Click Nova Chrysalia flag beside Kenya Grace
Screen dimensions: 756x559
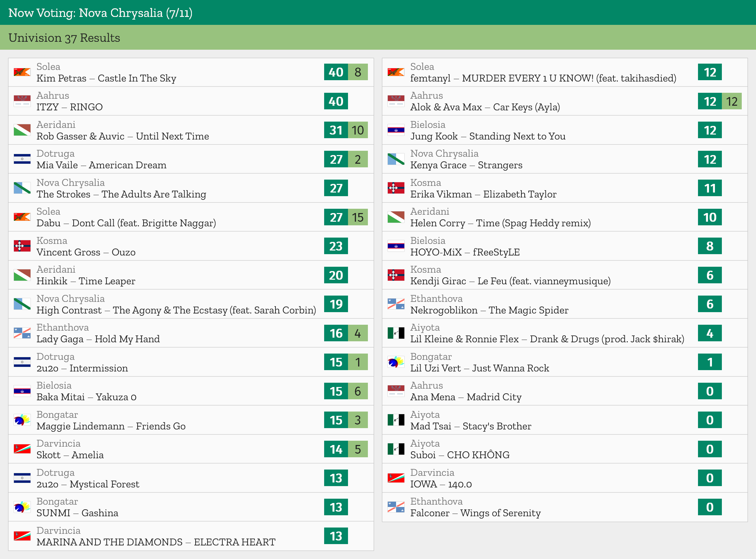pos(396,159)
